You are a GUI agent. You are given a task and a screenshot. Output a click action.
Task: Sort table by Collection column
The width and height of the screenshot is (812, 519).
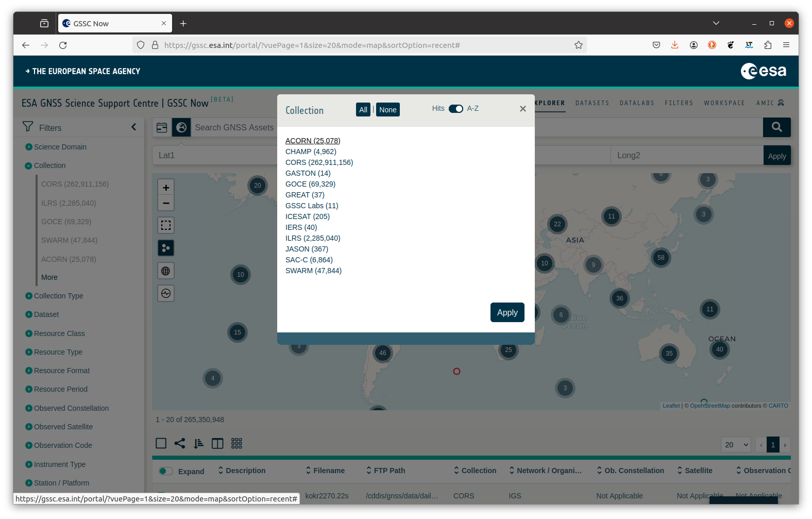pos(475,471)
